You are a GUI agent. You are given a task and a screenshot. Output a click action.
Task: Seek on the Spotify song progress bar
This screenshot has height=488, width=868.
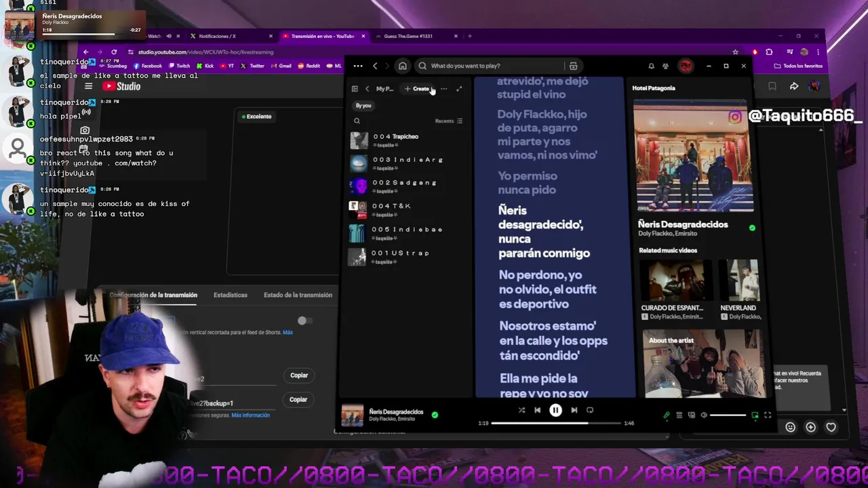coord(556,423)
